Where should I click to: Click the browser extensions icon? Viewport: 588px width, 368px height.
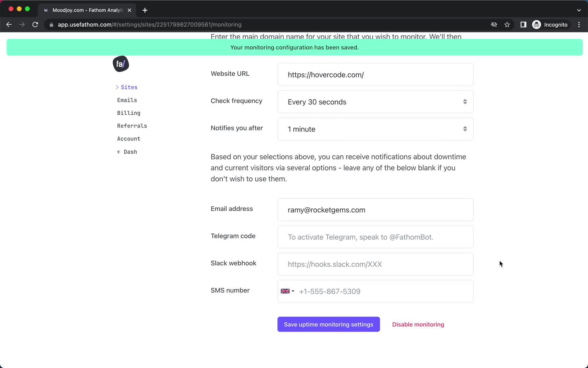[522, 25]
